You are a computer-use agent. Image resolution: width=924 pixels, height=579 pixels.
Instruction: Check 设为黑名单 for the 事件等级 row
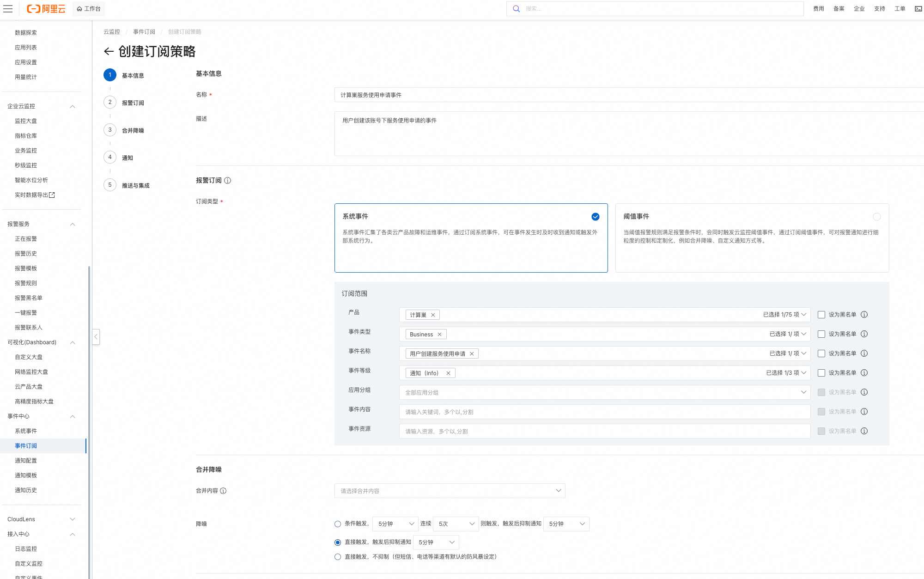pyautogui.click(x=821, y=373)
